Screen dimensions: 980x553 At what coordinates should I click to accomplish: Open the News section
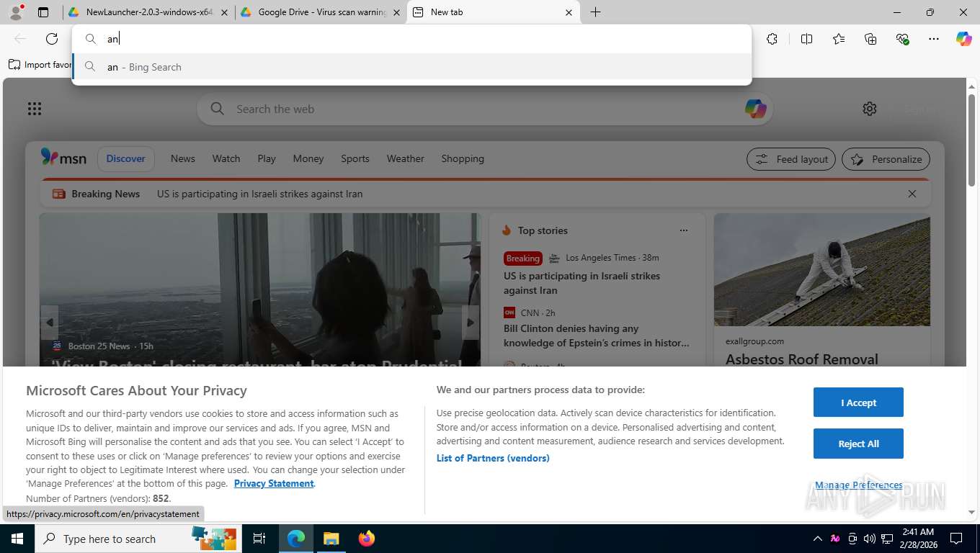182,158
